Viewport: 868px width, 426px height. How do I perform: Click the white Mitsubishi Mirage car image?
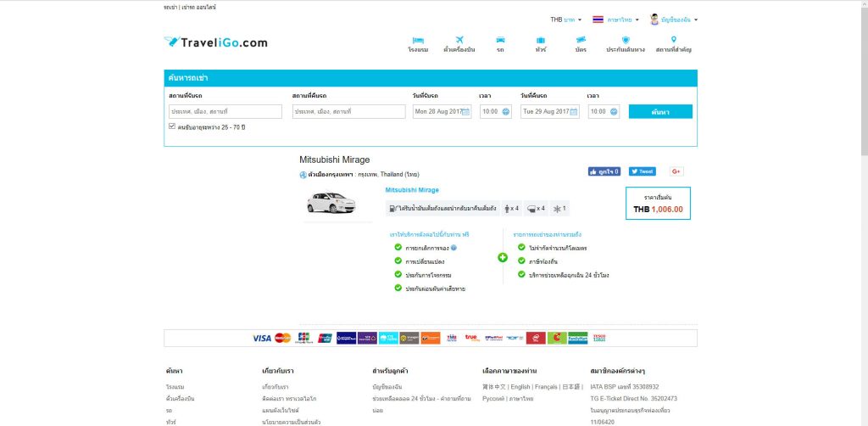pos(331,204)
